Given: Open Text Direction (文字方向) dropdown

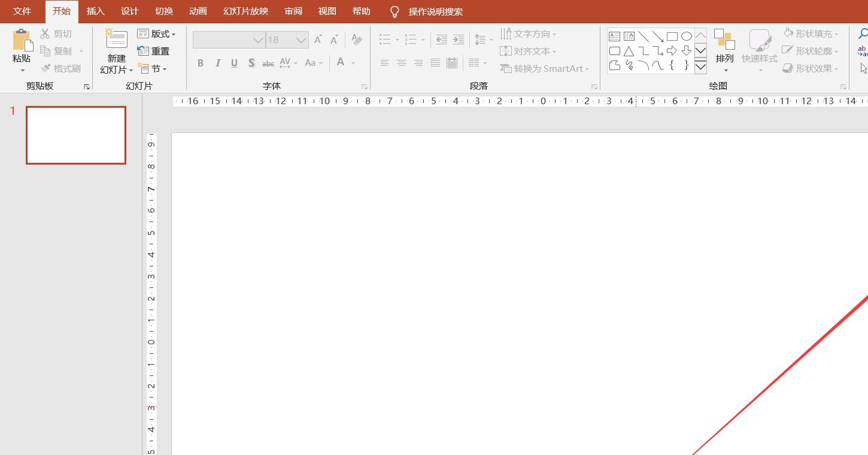Looking at the screenshot, I should [x=529, y=34].
